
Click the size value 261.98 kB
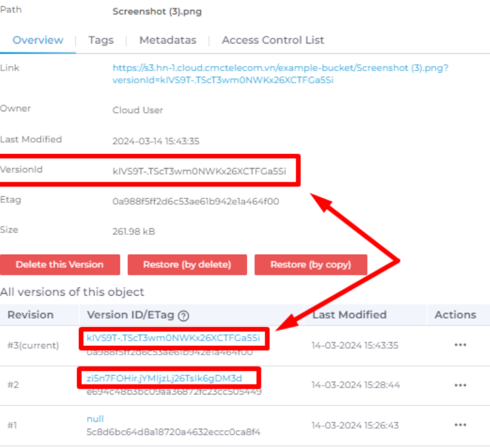pos(134,231)
